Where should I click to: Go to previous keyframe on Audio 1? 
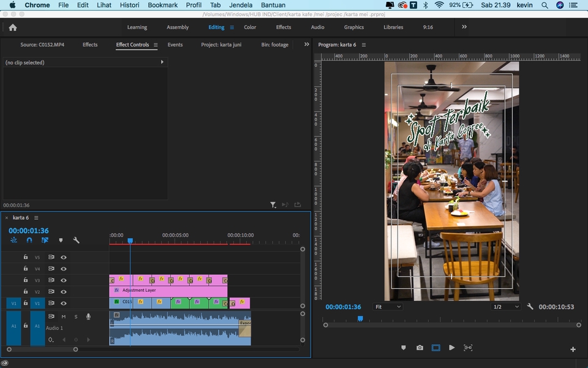pos(64,340)
